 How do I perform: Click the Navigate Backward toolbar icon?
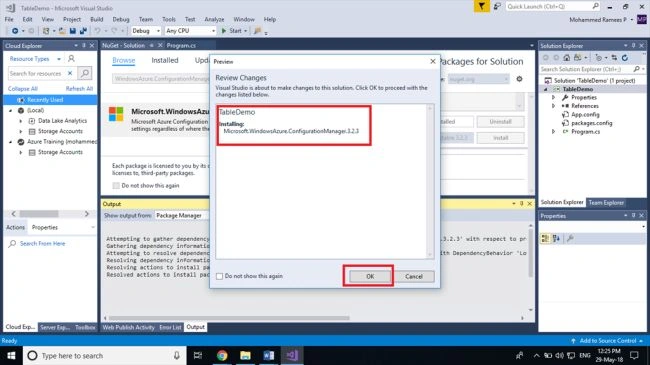15,31
